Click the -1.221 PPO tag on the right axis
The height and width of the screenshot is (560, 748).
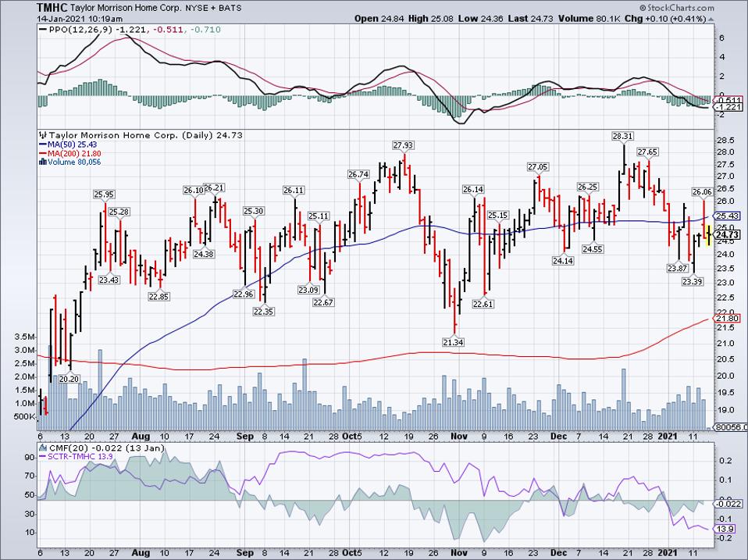[x=728, y=107]
